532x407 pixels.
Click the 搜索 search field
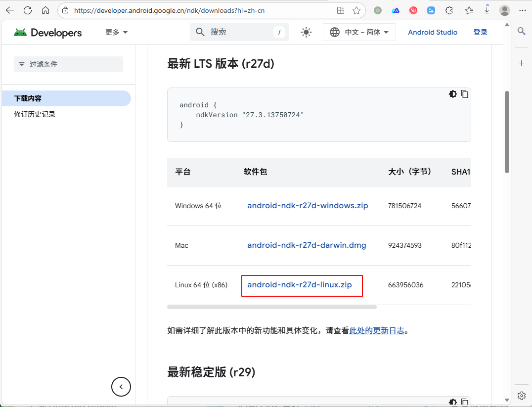click(x=239, y=32)
